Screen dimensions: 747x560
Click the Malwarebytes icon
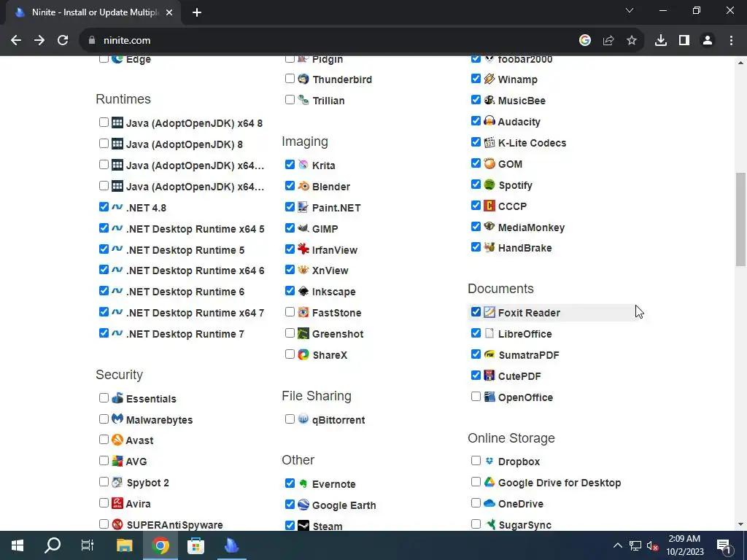(117, 419)
